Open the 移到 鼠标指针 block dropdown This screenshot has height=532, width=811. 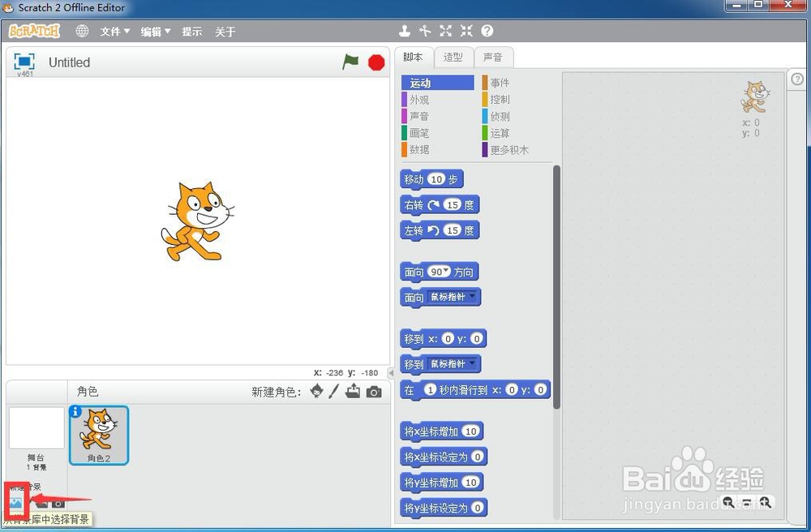pyautogui.click(x=474, y=363)
